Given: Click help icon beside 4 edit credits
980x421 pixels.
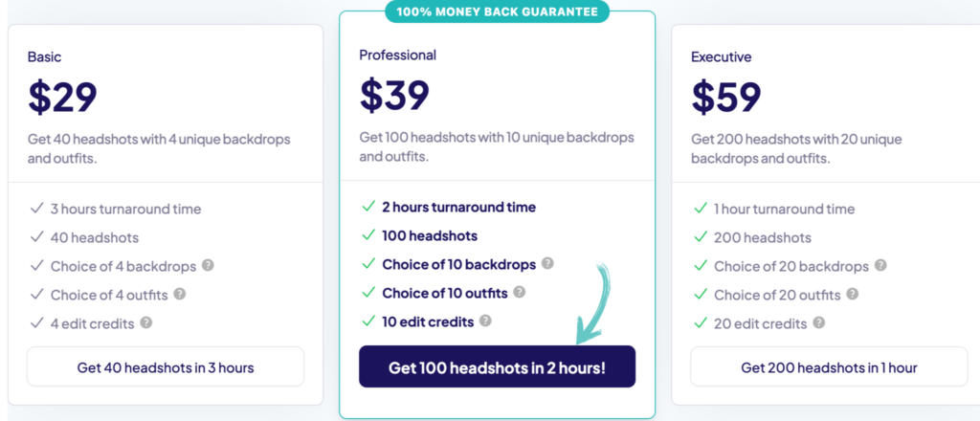Looking at the screenshot, I should tap(146, 322).
